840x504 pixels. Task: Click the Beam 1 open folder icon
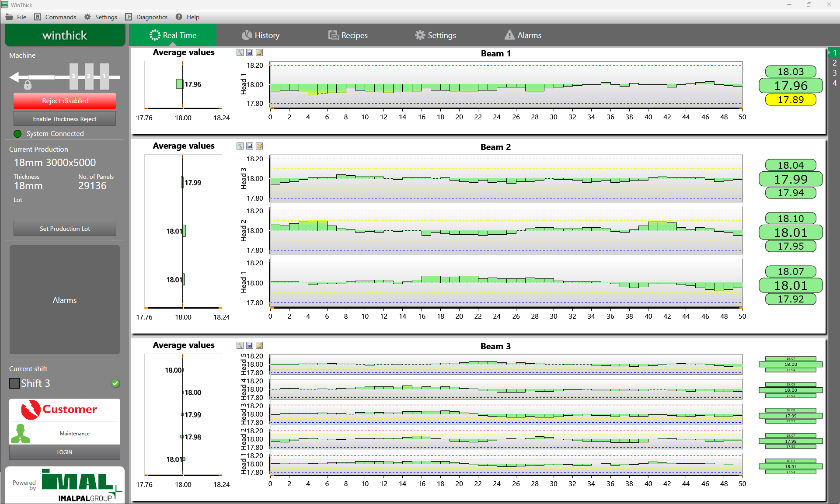click(259, 52)
